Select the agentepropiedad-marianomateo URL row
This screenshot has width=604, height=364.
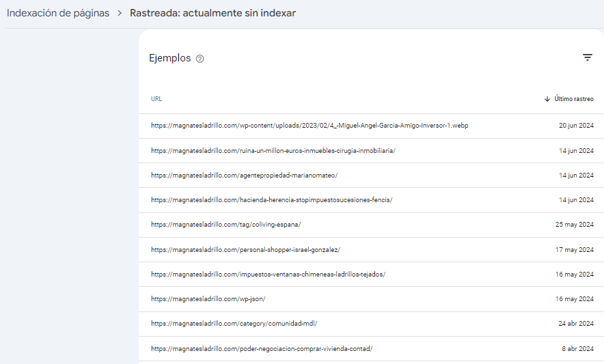[x=371, y=176]
